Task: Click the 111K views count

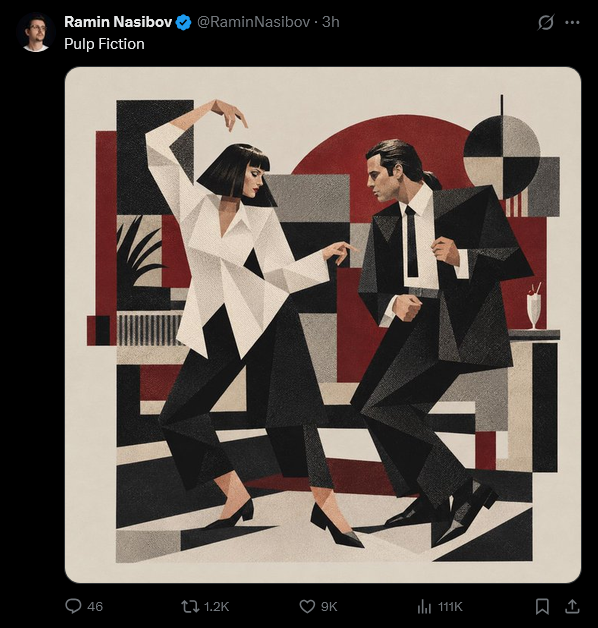Action: [x=450, y=606]
